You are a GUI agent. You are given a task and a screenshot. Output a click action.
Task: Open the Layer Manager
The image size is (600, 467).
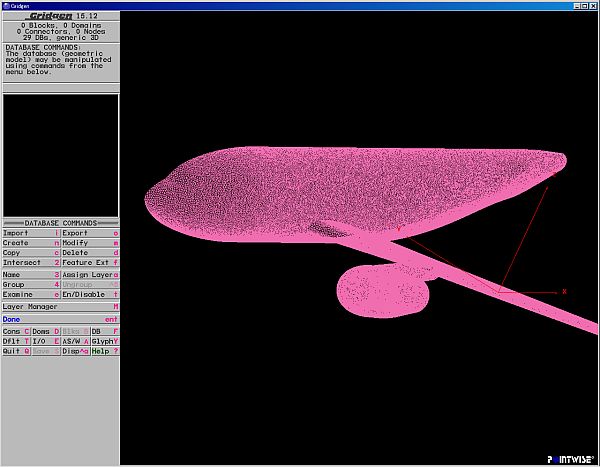[x=60, y=307]
